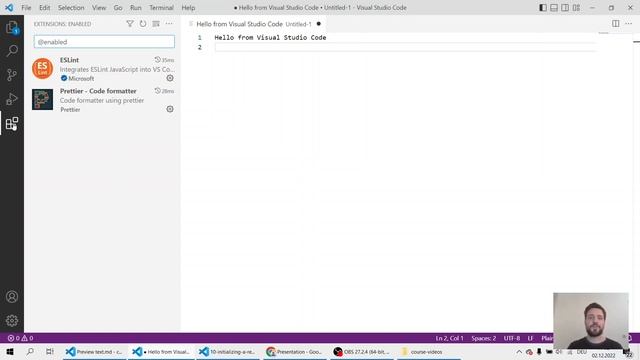Screen dimensions: 640x360
Task: Open the course-videos folder window
Action: pyautogui.click(x=429, y=352)
